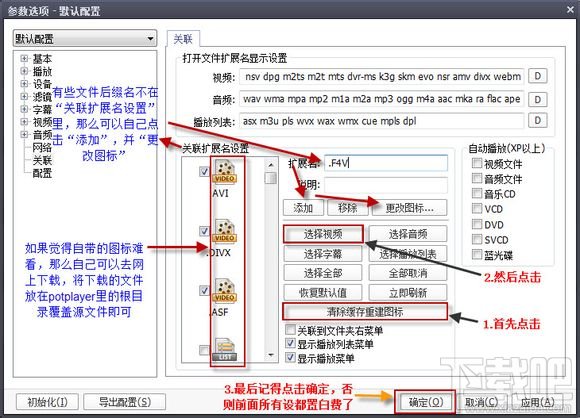Click the 清除缓存重建图标 button
The image size is (580, 418).
pos(365,311)
